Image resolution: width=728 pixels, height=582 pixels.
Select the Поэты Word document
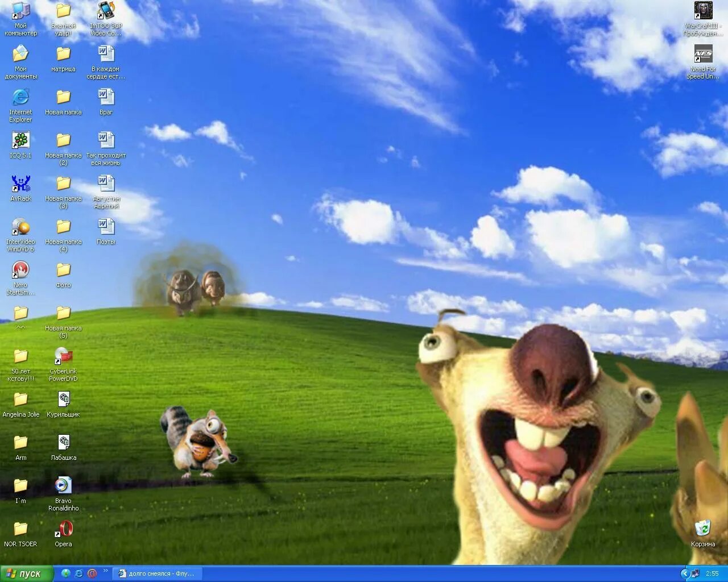pos(106,231)
